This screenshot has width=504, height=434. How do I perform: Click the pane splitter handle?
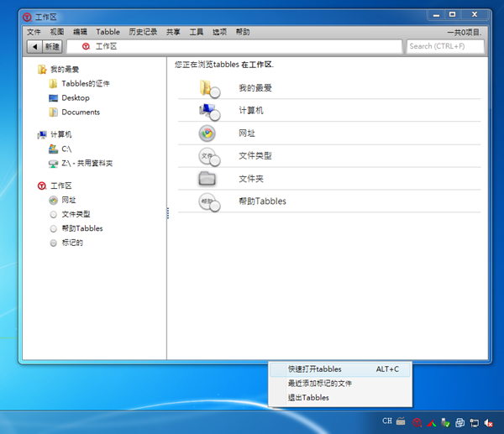pos(168,213)
